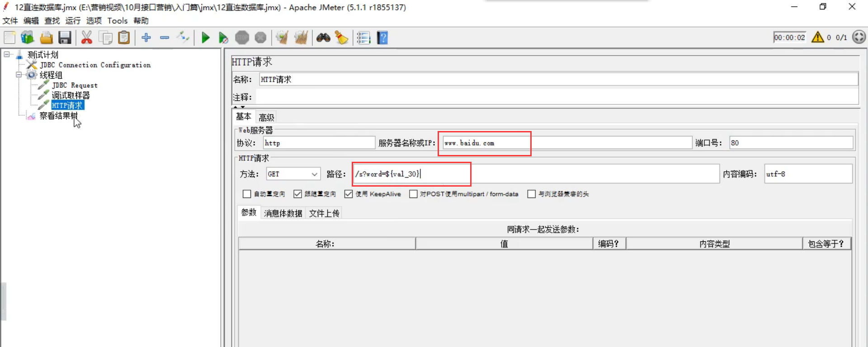868x347 pixels.
Task: Start the test with green play icon
Action: click(x=205, y=38)
